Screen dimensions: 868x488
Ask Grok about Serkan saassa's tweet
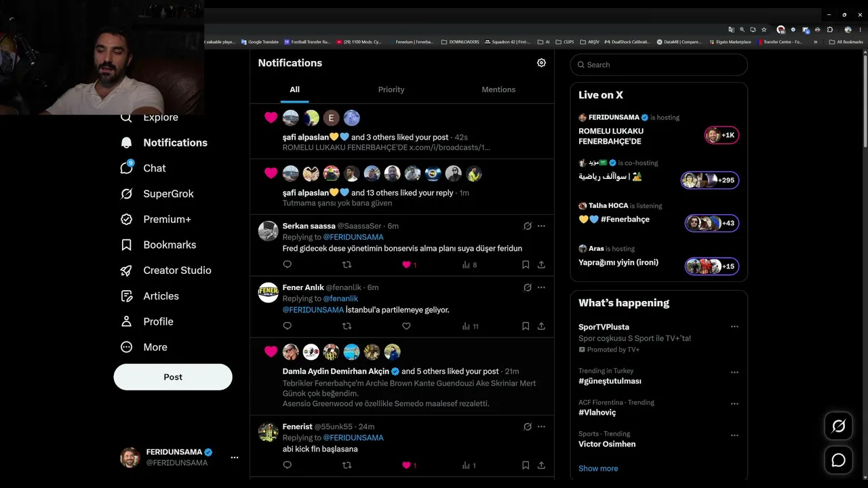[527, 226]
